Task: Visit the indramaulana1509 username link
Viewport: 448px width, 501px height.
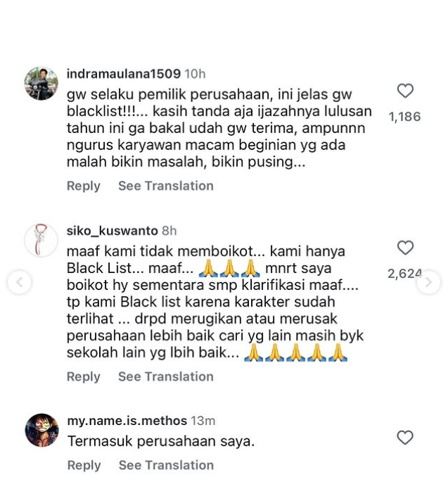Action: coord(124,74)
